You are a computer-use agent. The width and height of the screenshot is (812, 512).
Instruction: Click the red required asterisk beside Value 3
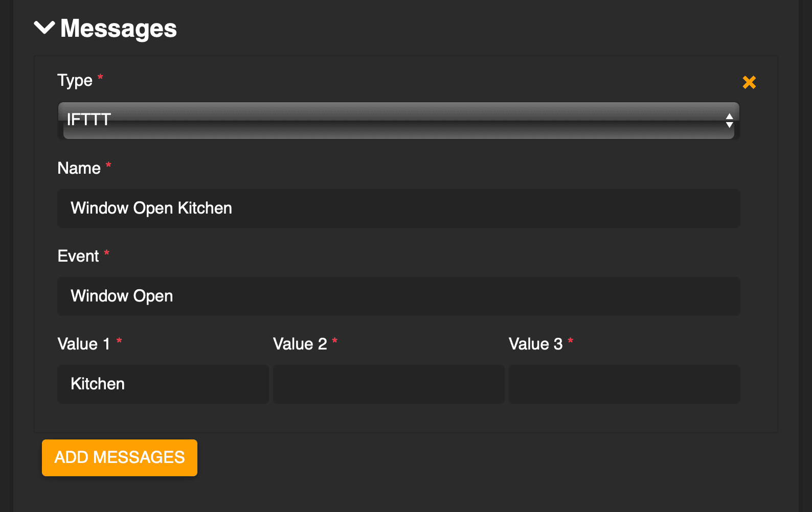[x=571, y=341]
